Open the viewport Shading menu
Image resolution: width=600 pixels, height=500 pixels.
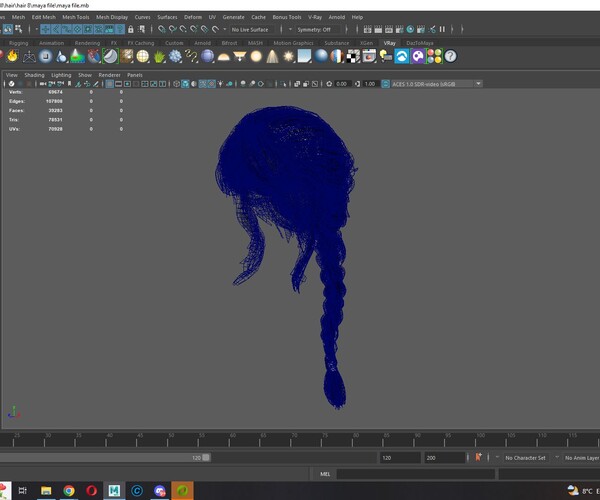[34, 75]
